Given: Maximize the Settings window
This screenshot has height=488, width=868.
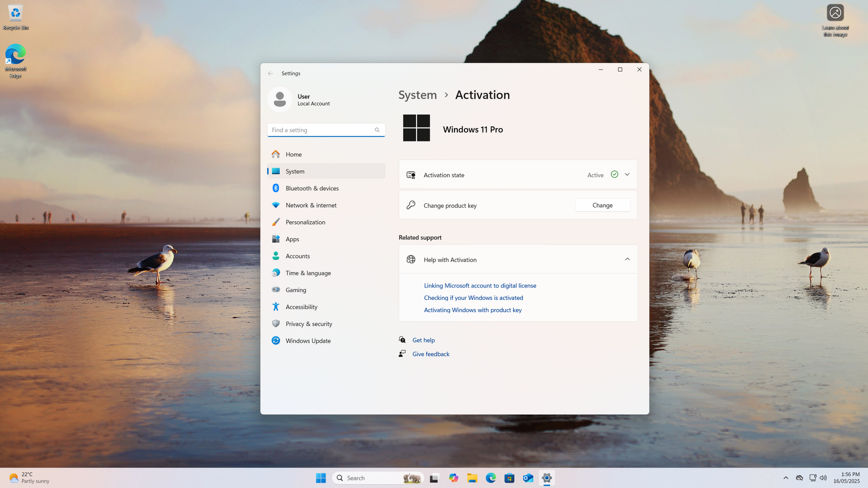Looking at the screenshot, I should 620,69.
